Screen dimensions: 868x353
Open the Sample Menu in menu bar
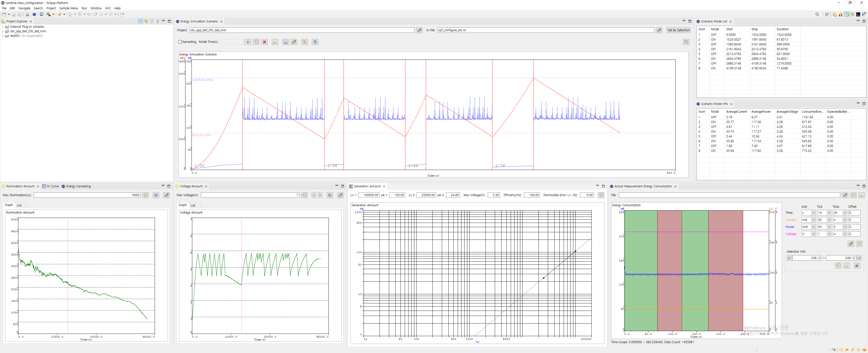pos(68,8)
